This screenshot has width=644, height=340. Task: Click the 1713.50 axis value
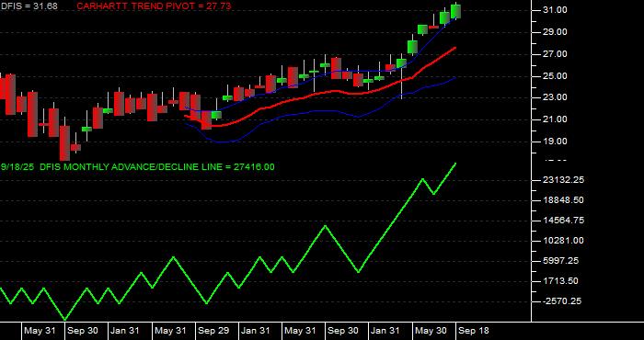pos(561,281)
